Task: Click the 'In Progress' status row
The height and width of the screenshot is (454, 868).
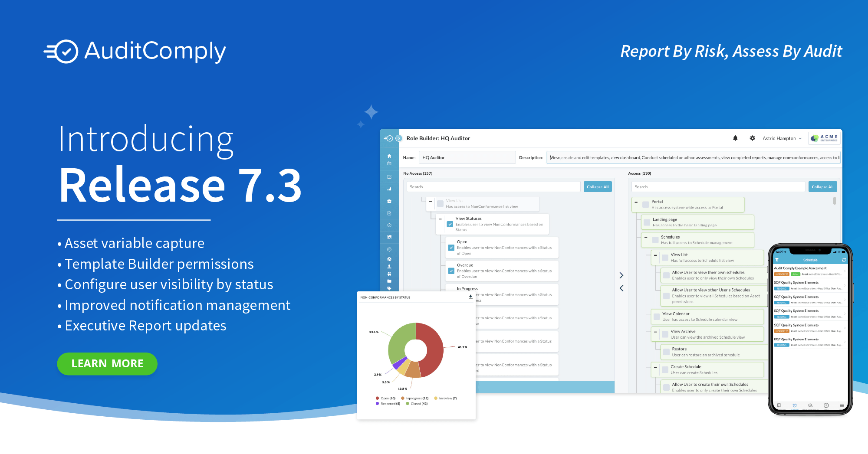Action: coord(502,294)
